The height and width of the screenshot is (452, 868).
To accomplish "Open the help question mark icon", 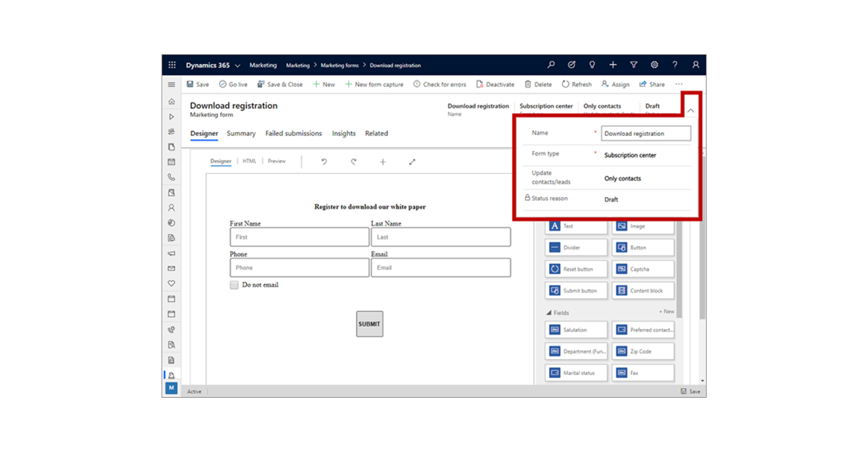I will pyautogui.click(x=675, y=65).
